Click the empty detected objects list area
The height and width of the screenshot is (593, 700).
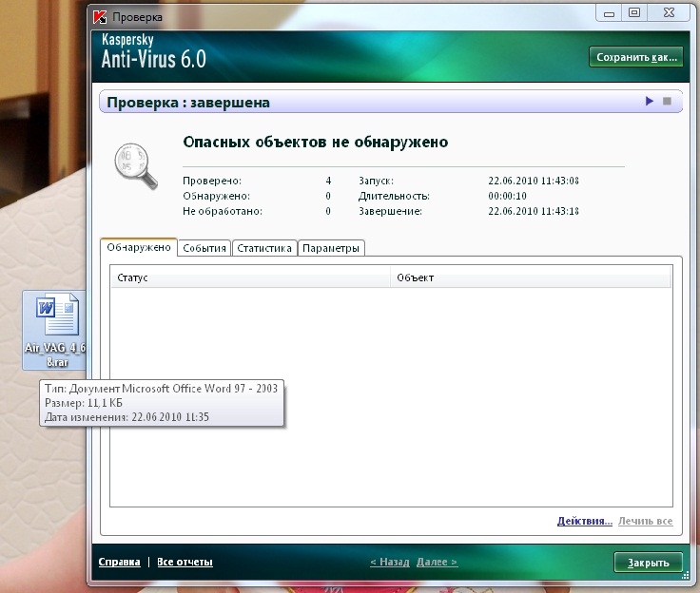(x=390, y=399)
